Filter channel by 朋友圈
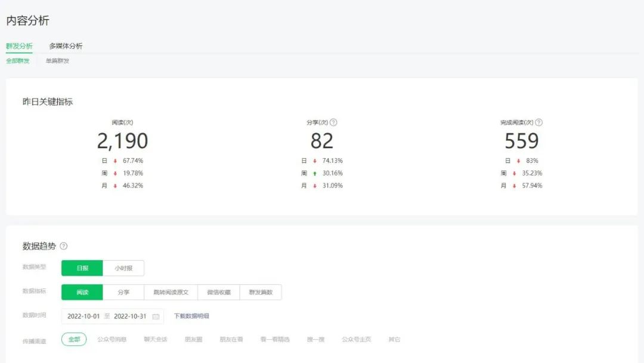Screen dimensions: 644x363 pyautogui.click(x=193, y=339)
